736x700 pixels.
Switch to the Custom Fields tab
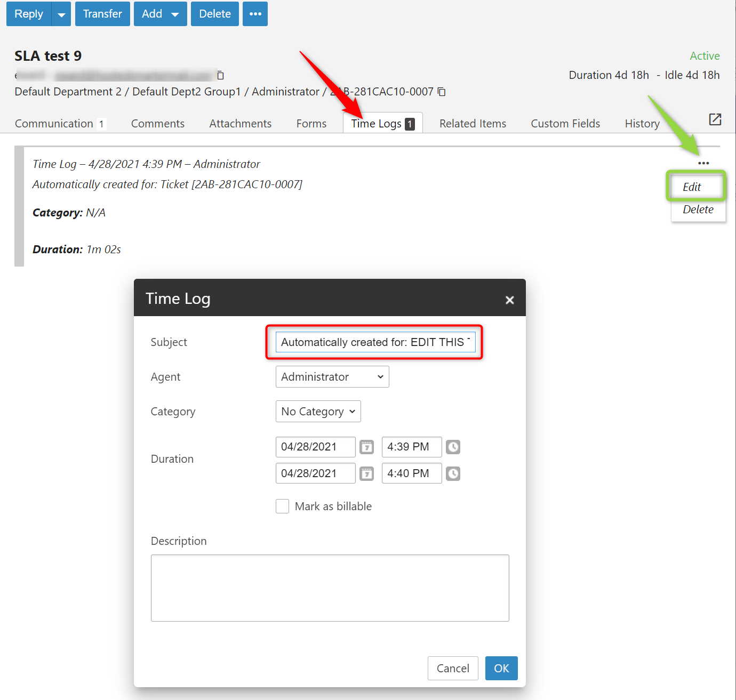coord(565,124)
